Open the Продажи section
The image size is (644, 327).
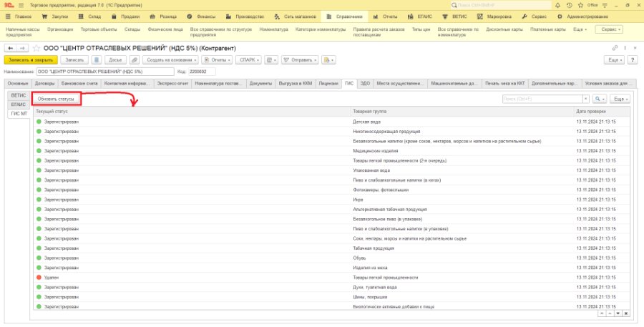tap(126, 17)
